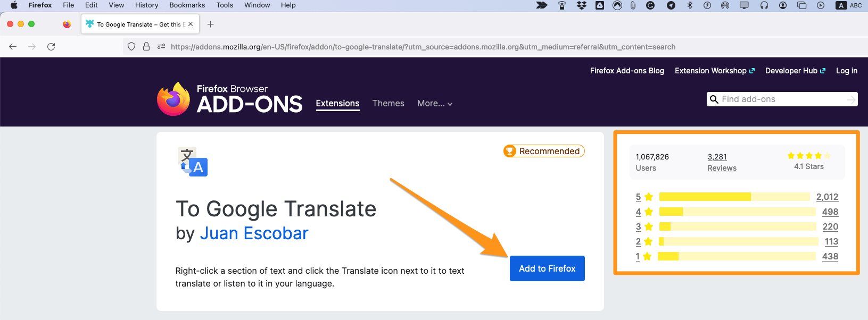The height and width of the screenshot is (320, 868).
Task: Open the 4-star reviews count 498
Action: click(x=830, y=212)
